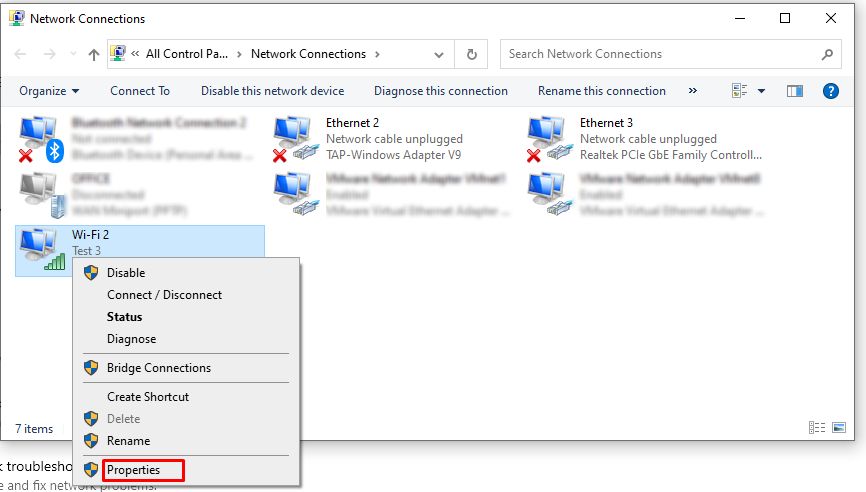
Task: Toggle the preview pane icon
Action: click(795, 91)
